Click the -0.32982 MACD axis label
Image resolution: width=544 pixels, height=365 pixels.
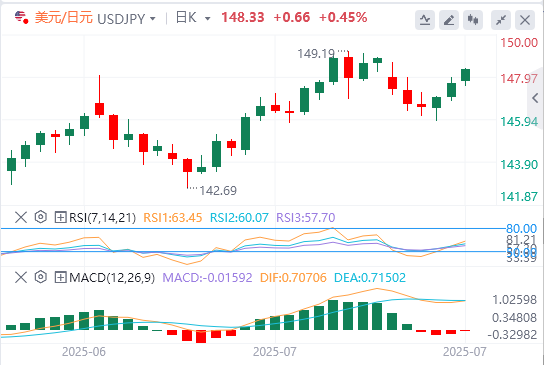512,335
